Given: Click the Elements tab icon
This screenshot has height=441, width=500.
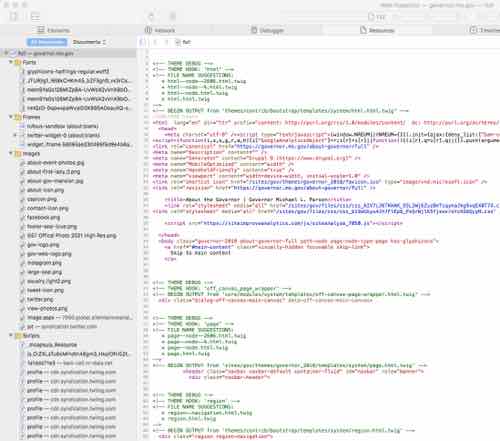Looking at the screenshot, I should tap(41, 30).
